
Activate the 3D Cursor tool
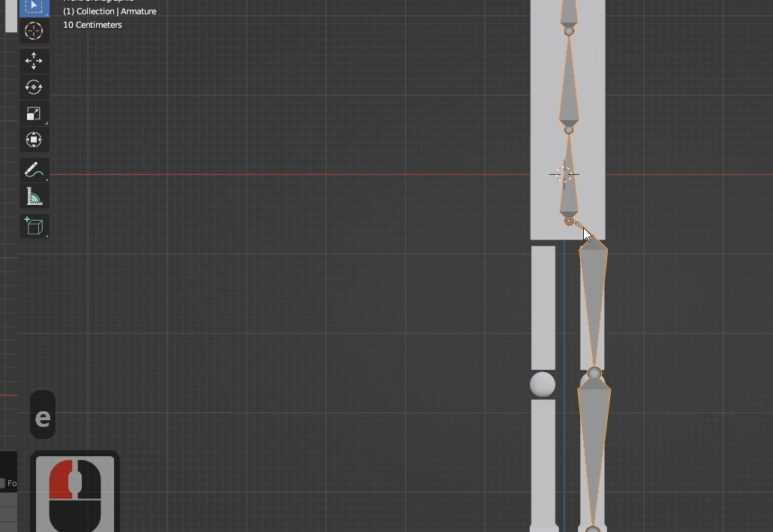pos(34,31)
